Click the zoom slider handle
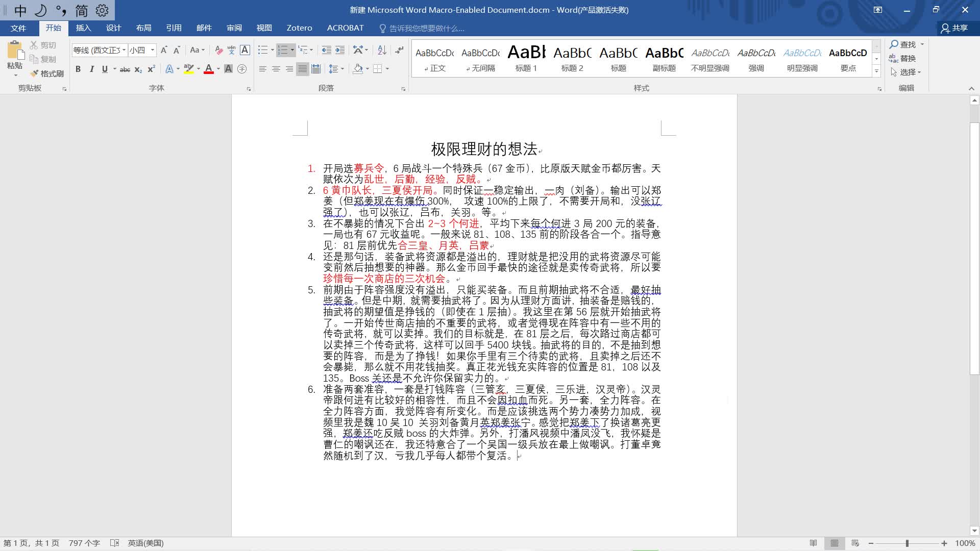 pos(907,543)
